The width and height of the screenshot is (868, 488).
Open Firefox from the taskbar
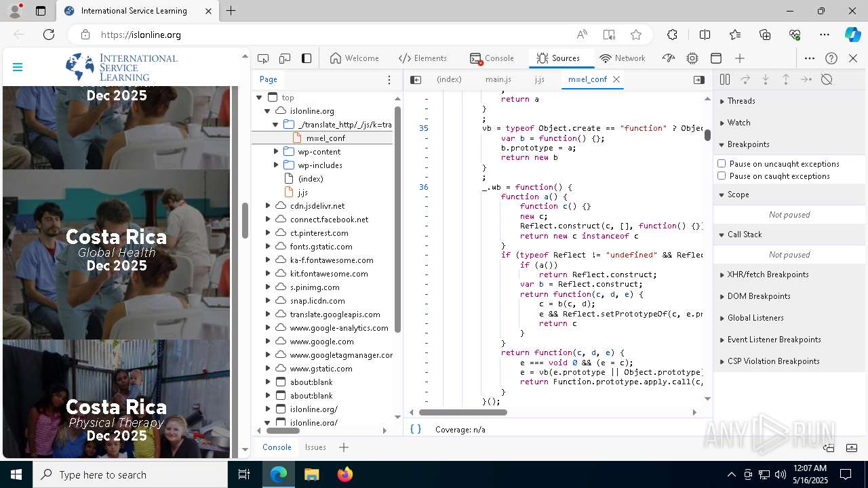(x=345, y=474)
